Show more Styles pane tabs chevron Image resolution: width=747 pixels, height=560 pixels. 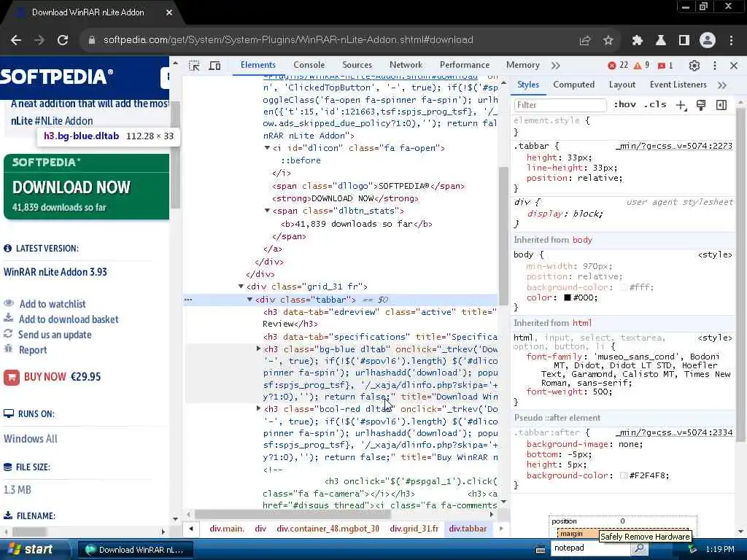tap(721, 85)
